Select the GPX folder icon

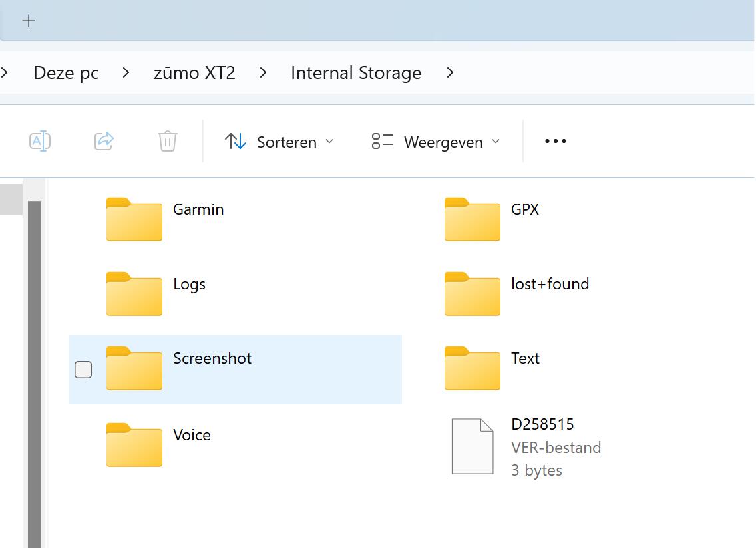pos(472,219)
